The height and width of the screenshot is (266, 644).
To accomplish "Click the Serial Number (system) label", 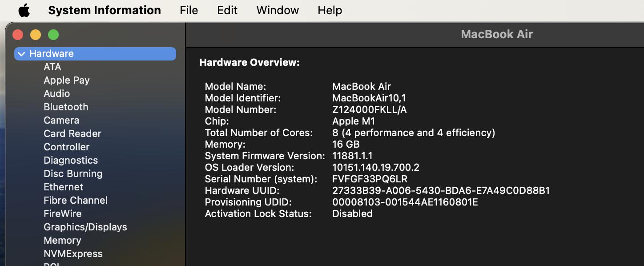I will (261, 179).
